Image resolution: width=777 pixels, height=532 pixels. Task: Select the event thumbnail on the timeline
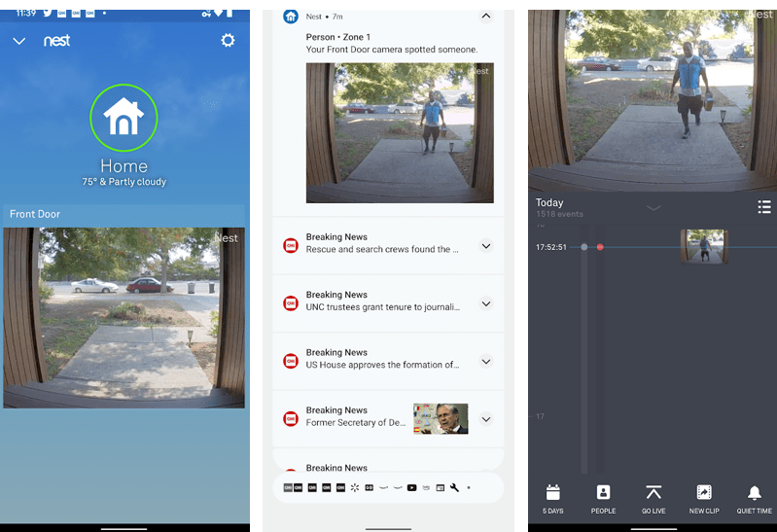[x=703, y=247]
